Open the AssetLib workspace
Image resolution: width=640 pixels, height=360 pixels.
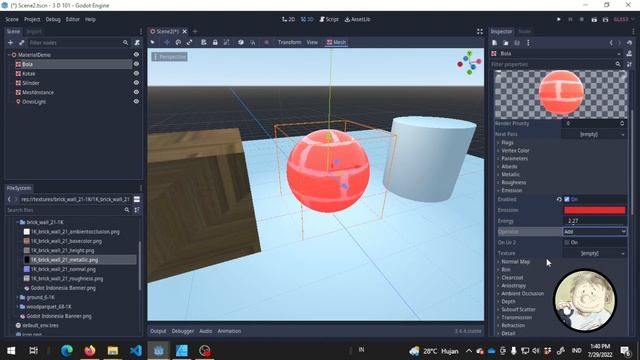click(358, 19)
